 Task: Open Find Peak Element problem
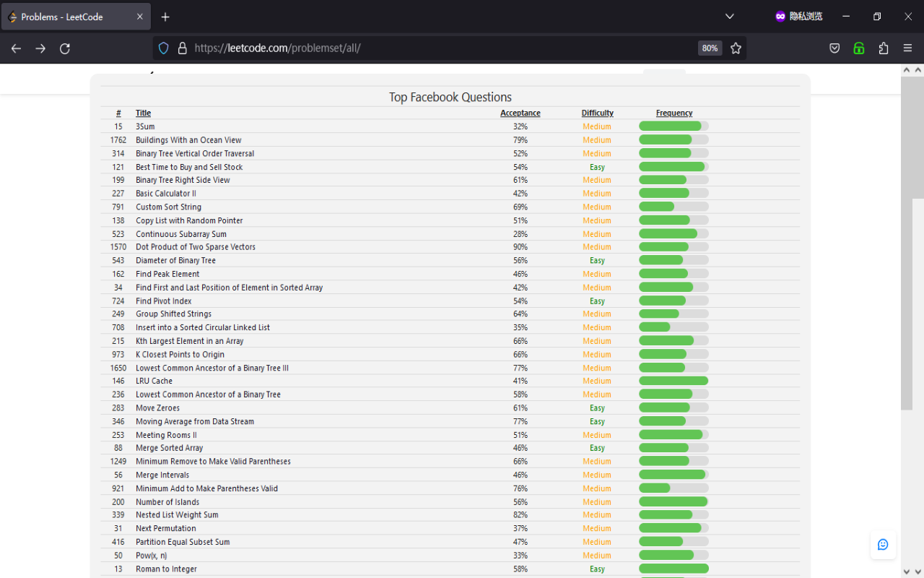pyautogui.click(x=167, y=274)
